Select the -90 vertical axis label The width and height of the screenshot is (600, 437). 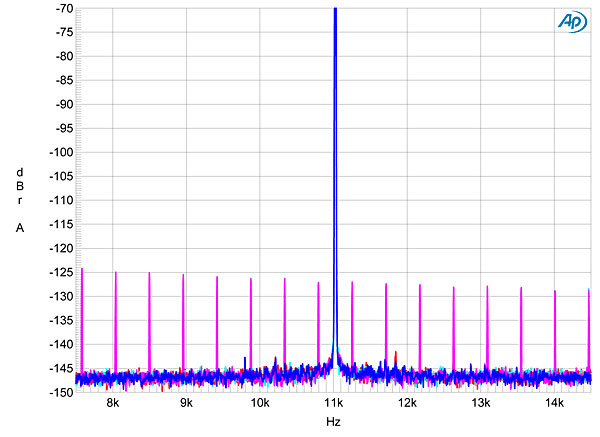point(64,104)
